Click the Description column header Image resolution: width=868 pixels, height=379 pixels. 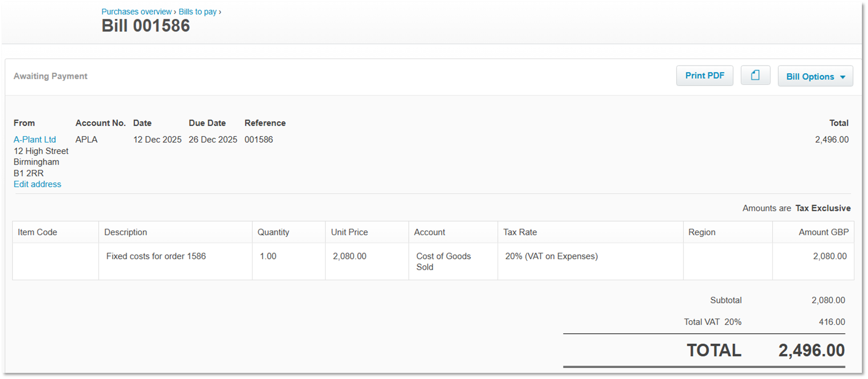[x=125, y=232]
